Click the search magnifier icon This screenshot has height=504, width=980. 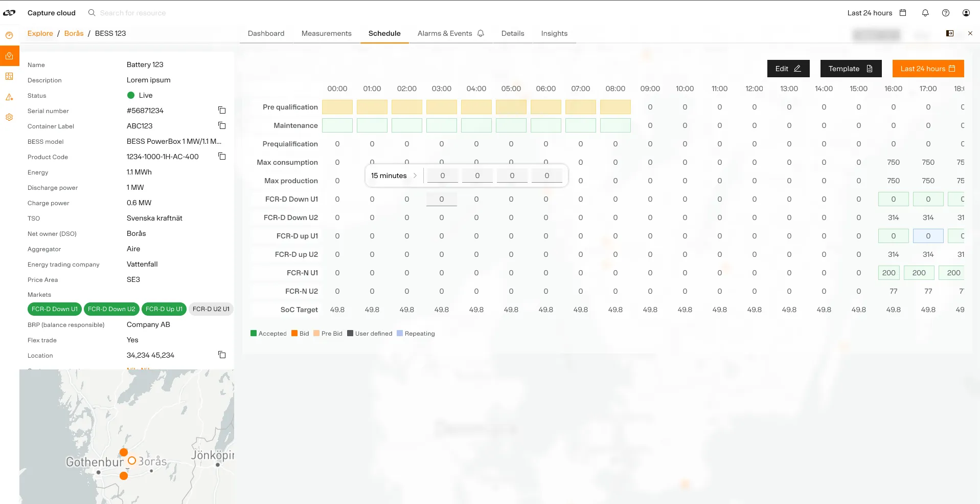(92, 13)
